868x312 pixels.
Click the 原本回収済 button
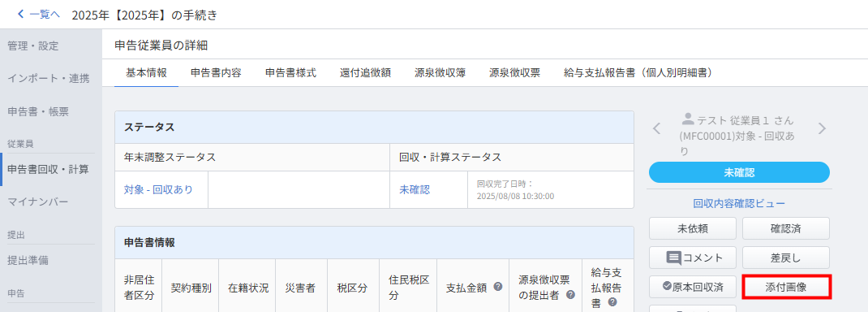[693, 287]
